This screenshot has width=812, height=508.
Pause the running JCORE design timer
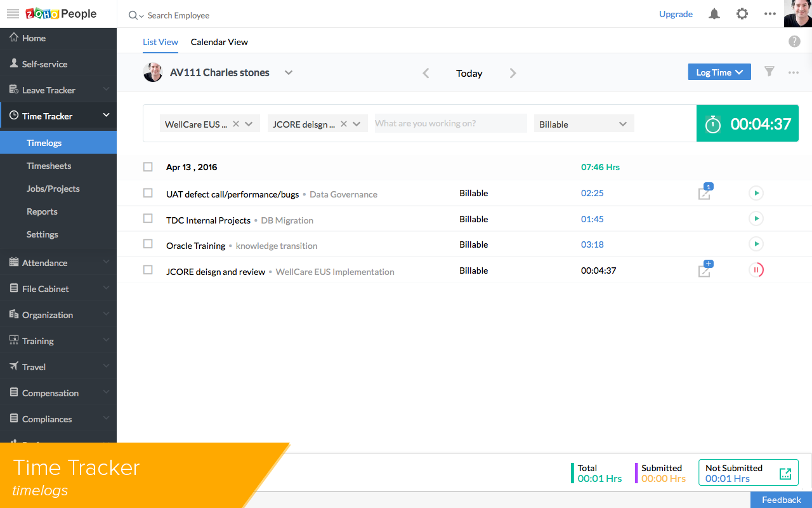pyautogui.click(x=756, y=270)
